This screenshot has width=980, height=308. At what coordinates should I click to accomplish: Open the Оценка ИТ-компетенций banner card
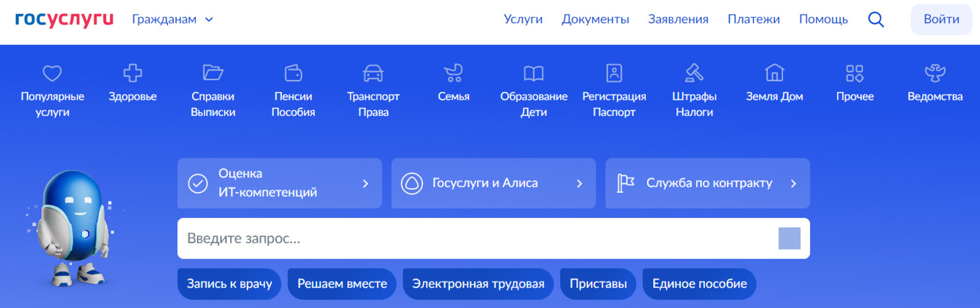point(279,183)
